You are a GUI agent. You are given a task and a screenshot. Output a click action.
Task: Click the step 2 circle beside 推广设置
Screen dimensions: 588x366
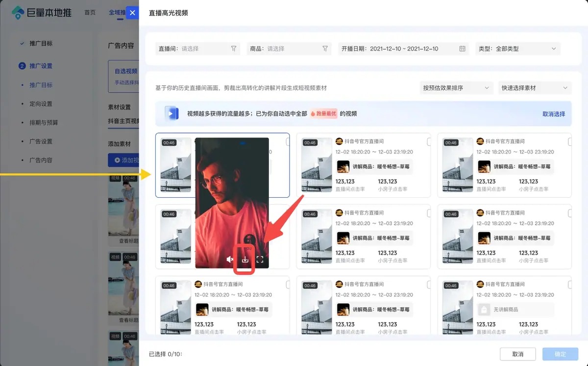click(22, 66)
